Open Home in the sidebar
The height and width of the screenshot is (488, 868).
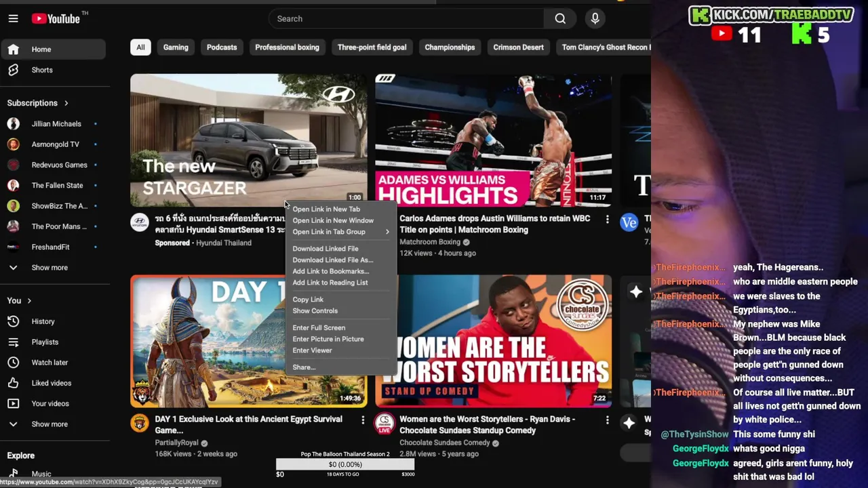pos(53,49)
